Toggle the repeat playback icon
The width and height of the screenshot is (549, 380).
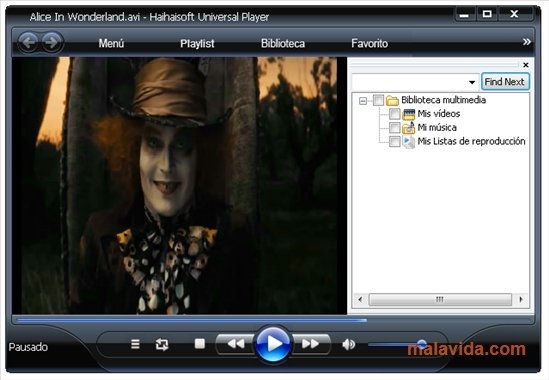[x=162, y=345]
